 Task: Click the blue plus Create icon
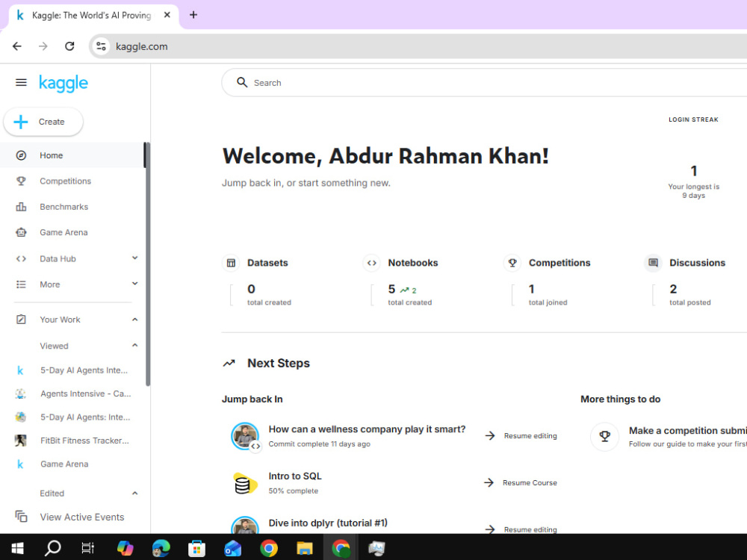[20, 122]
